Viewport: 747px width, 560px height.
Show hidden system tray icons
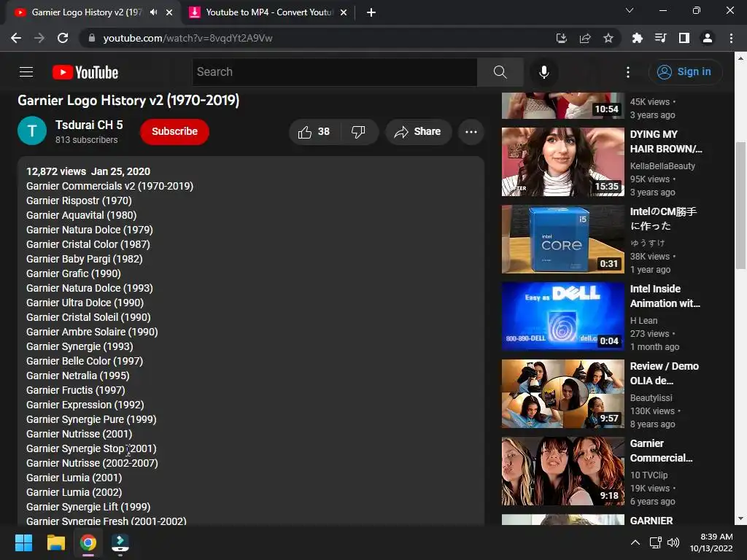(x=635, y=542)
